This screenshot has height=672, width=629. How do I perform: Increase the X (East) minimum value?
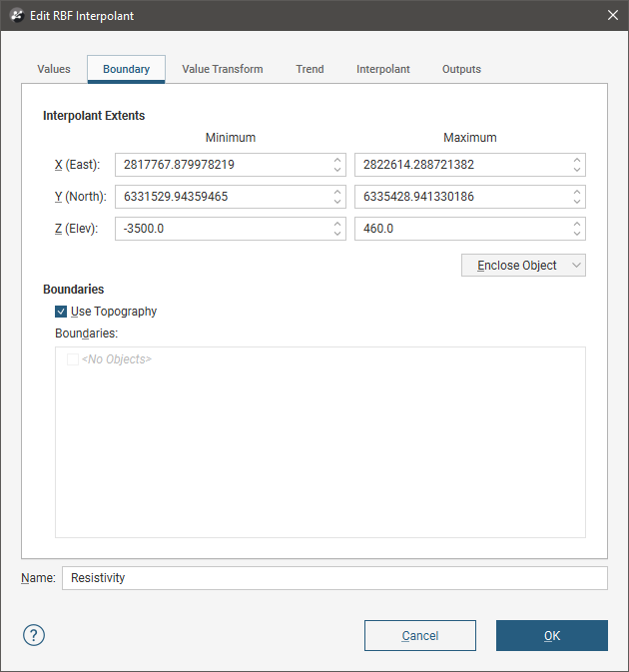coord(337,160)
